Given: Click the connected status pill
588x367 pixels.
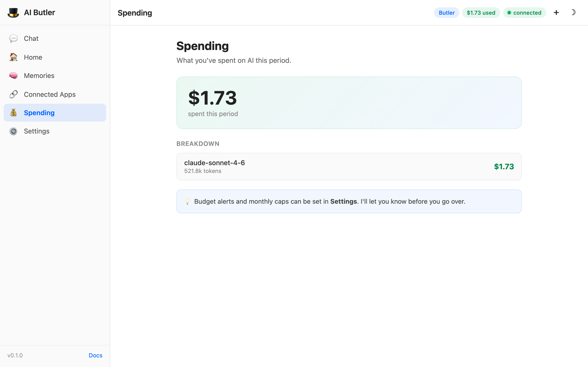Looking at the screenshot, I should coord(524,13).
